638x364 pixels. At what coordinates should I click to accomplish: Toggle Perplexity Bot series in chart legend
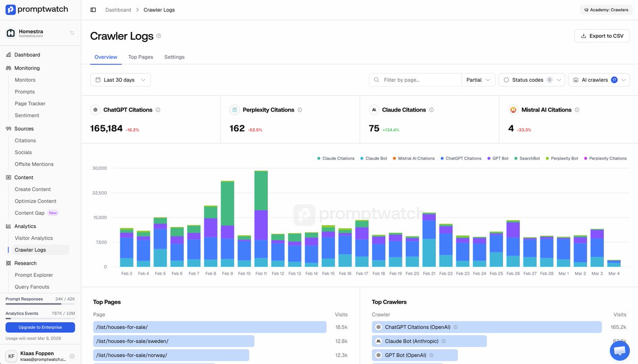tap(562, 158)
